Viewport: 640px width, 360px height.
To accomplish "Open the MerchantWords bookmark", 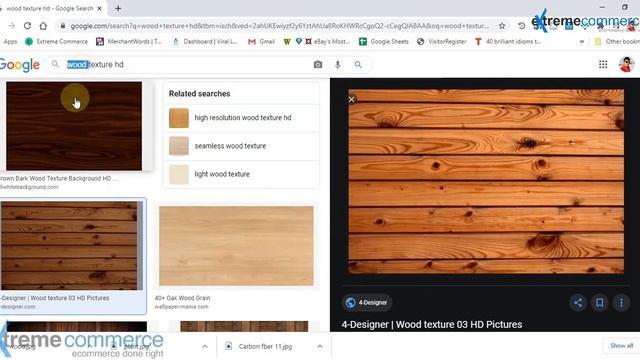I will point(129,41).
